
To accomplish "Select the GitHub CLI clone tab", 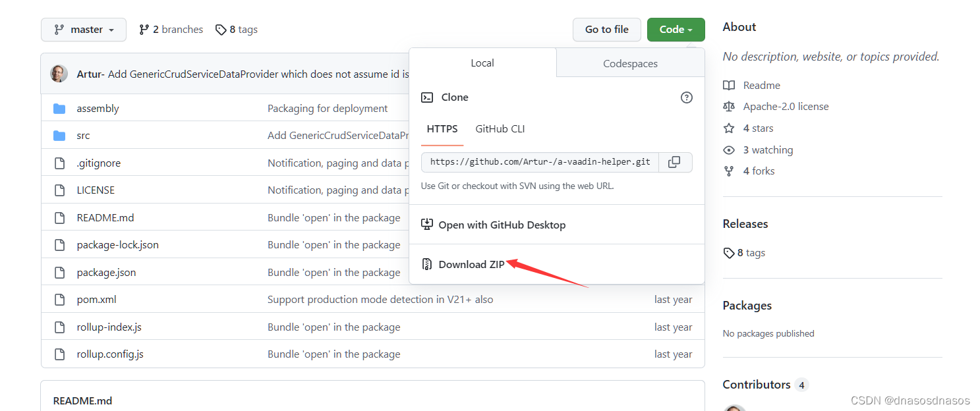I will pos(500,129).
